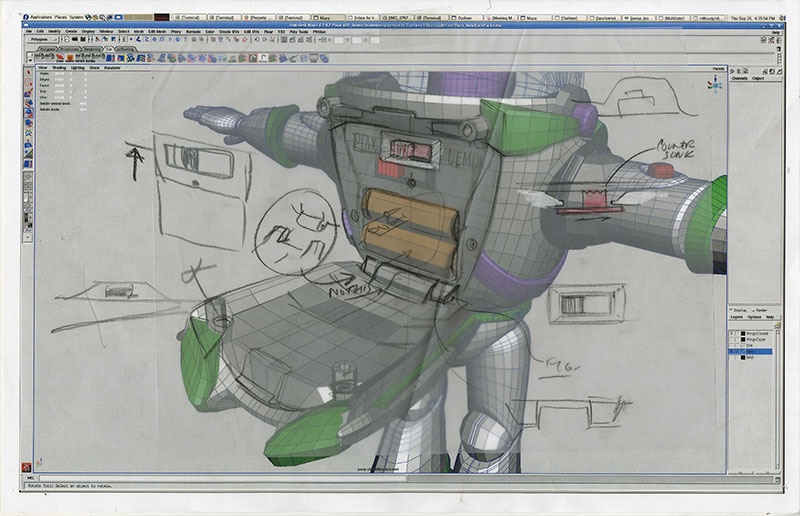Toggle visibility of WingsClosed layer
This screenshot has width=800, height=516.
point(732,334)
